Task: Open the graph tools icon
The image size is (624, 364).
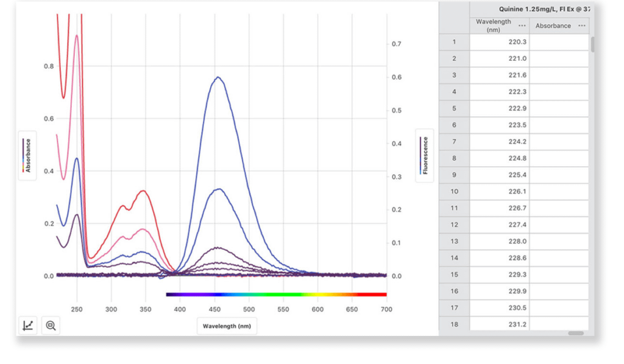Action: tap(28, 326)
